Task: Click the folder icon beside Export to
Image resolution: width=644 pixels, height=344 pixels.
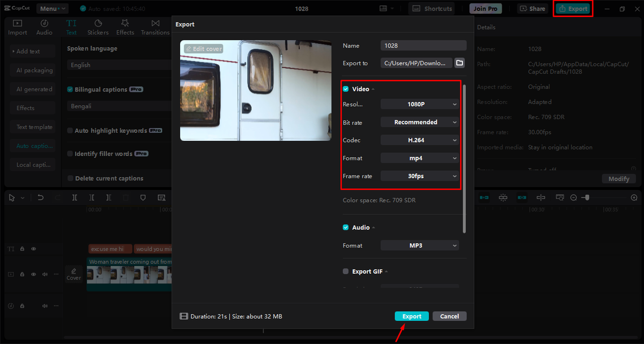Action: [x=459, y=63]
